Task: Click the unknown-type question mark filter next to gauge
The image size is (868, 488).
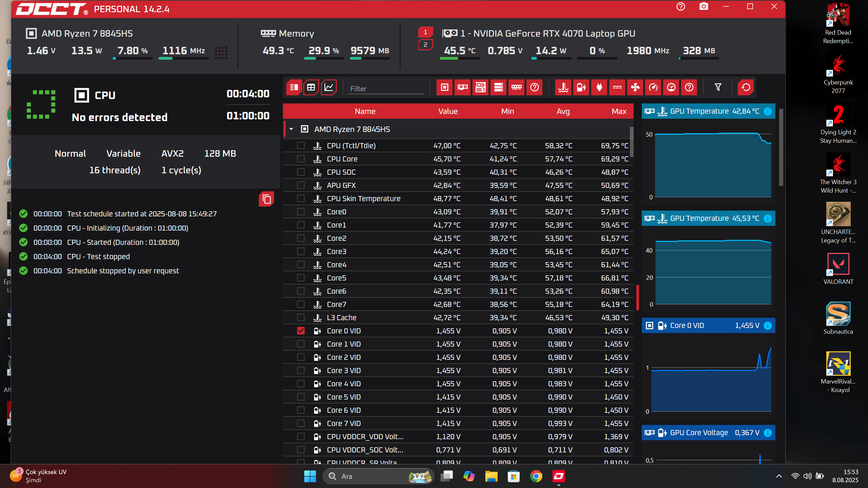Action: [689, 87]
